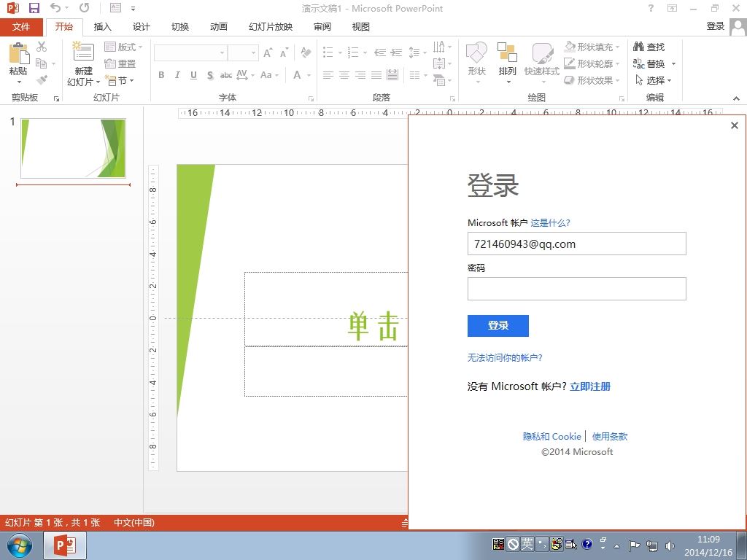The image size is (747, 560).
Task: Toggle Strikethrough formatting
Action: 226,75
